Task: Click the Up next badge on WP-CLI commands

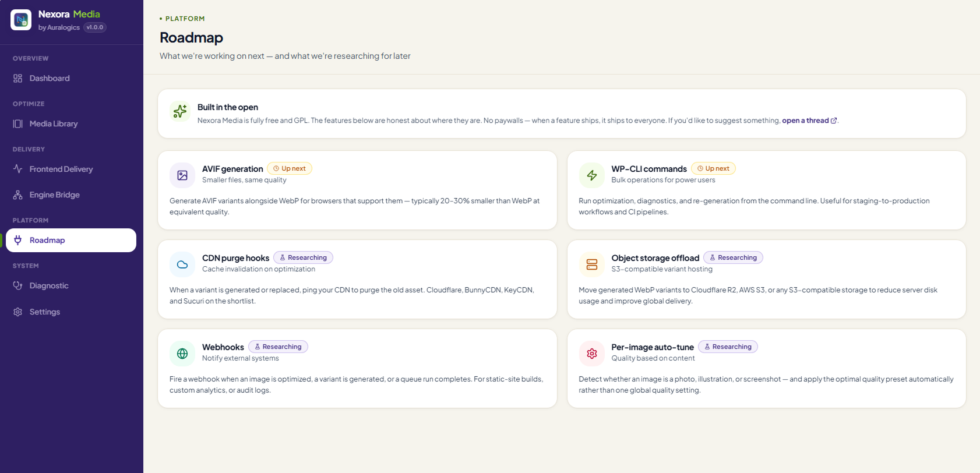Action: pyautogui.click(x=713, y=168)
